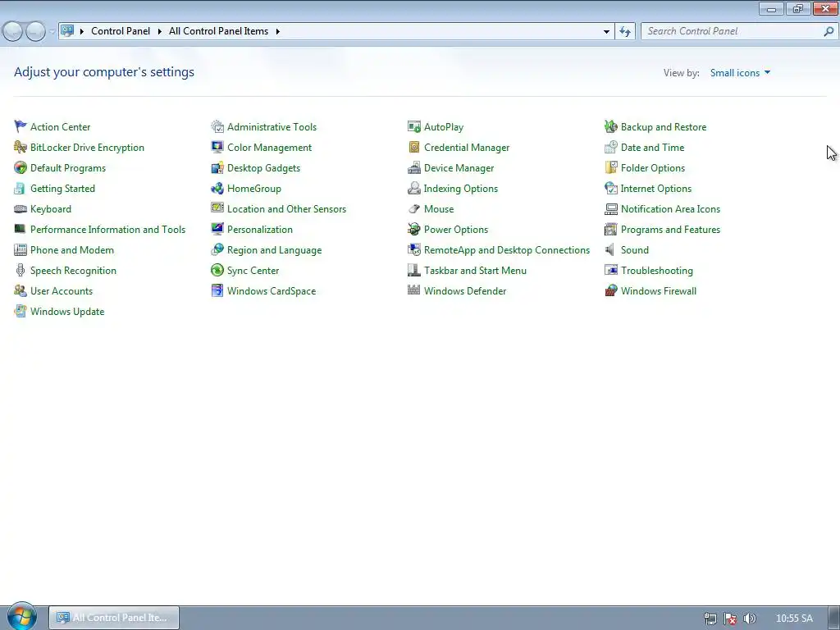Expand the arrow before Control Panel breadcrumb
Screen dimensions: 840x630
(82, 32)
